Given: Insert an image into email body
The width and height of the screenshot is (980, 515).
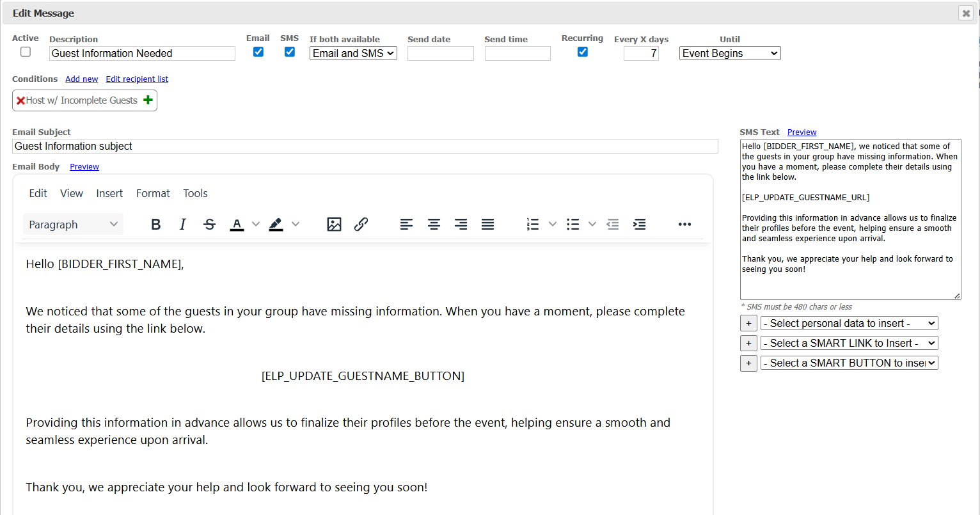Looking at the screenshot, I should tap(334, 225).
